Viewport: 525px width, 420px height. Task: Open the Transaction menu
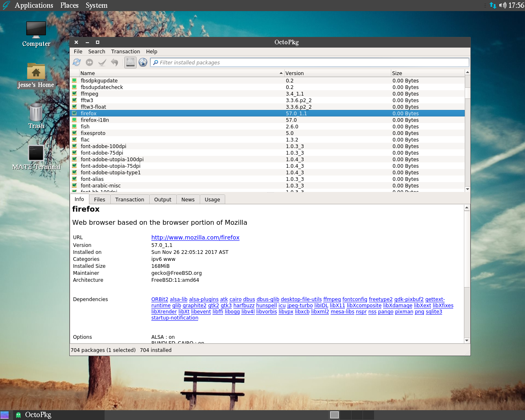(x=126, y=52)
